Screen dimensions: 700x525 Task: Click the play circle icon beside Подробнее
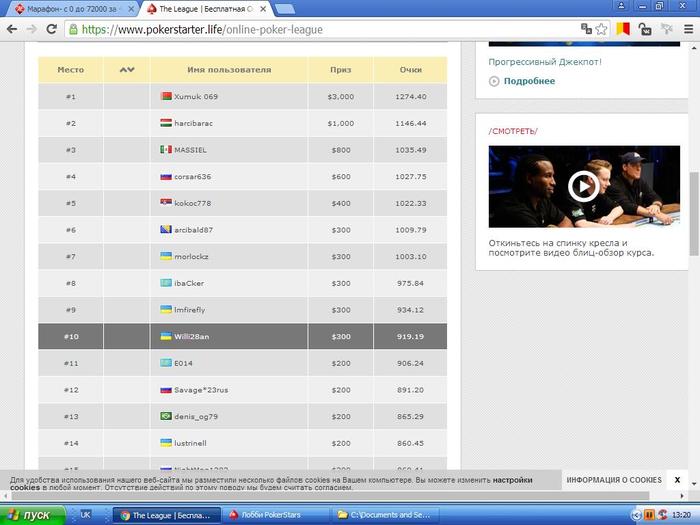tap(494, 81)
